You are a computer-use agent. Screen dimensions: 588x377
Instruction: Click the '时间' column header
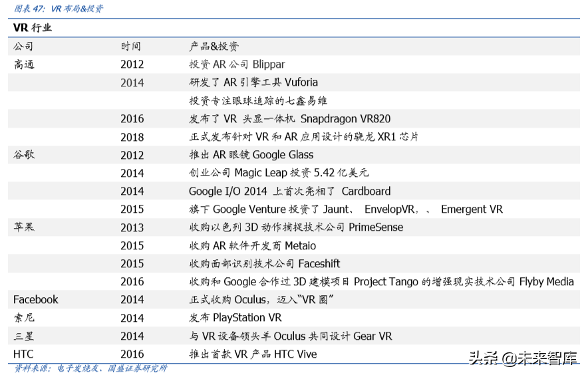(131, 47)
